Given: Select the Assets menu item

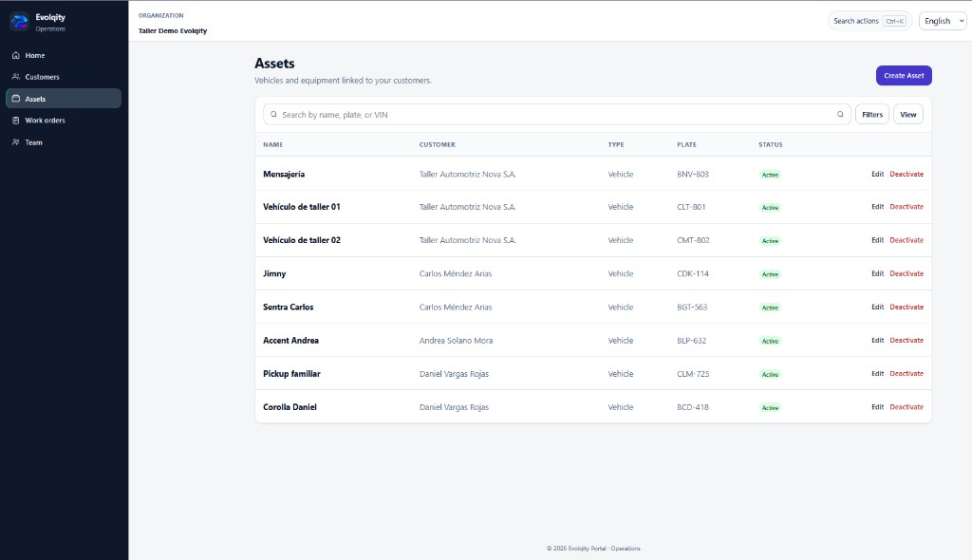Looking at the screenshot, I should point(64,99).
